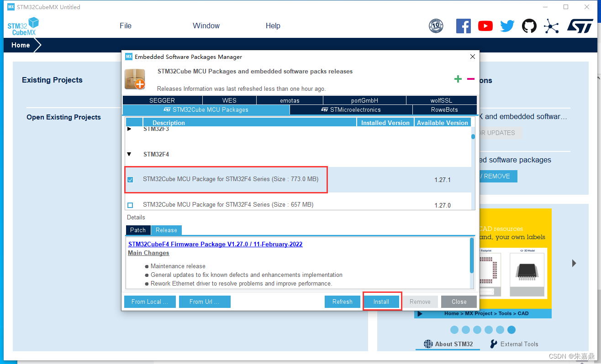This screenshot has height=364, width=601.
Task: Open the Twitter bird icon
Action: (507, 26)
